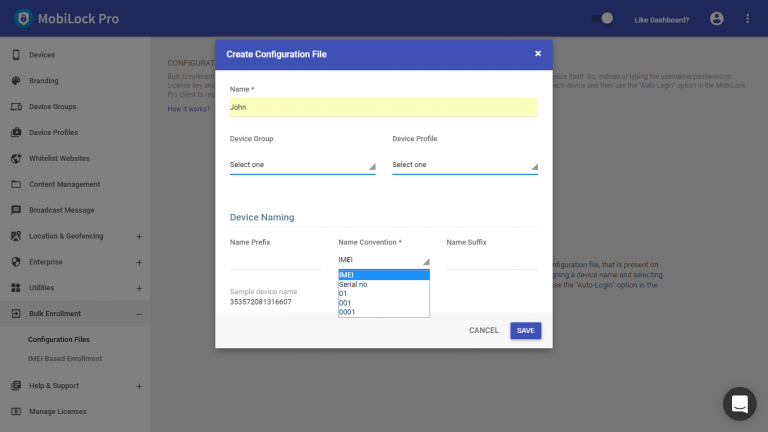Click the Name Prefix input field
The height and width of the screenshot is (432, 768).
(x=275, y=261)
